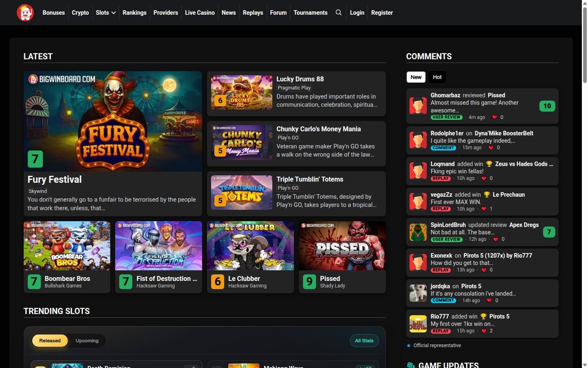Click Lucky Drums 88 thumbnail image
Viewport: 588px width, 368px height.
[242, 92]
